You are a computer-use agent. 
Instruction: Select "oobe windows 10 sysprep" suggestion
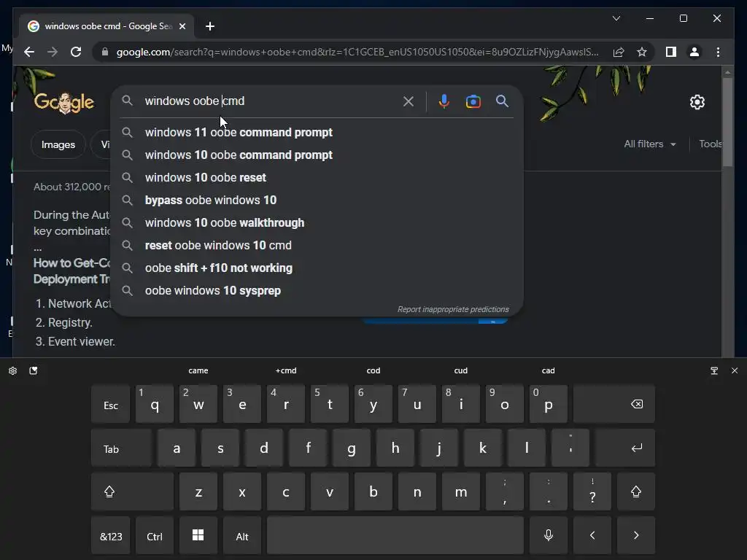(x=317, y=291)
